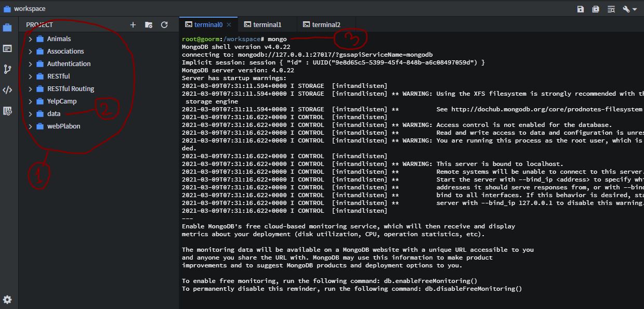Viewport: 644px width, 309px height.
Task: Click the Animals project folder icon
Action: click(x=40, y=39)
